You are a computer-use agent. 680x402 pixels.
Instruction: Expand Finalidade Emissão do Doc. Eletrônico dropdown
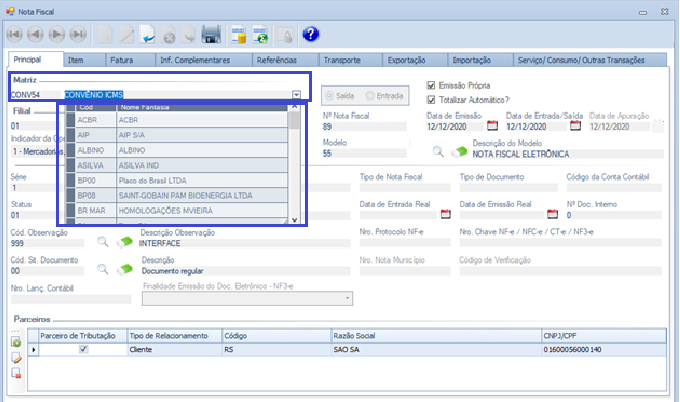point(348,298)
